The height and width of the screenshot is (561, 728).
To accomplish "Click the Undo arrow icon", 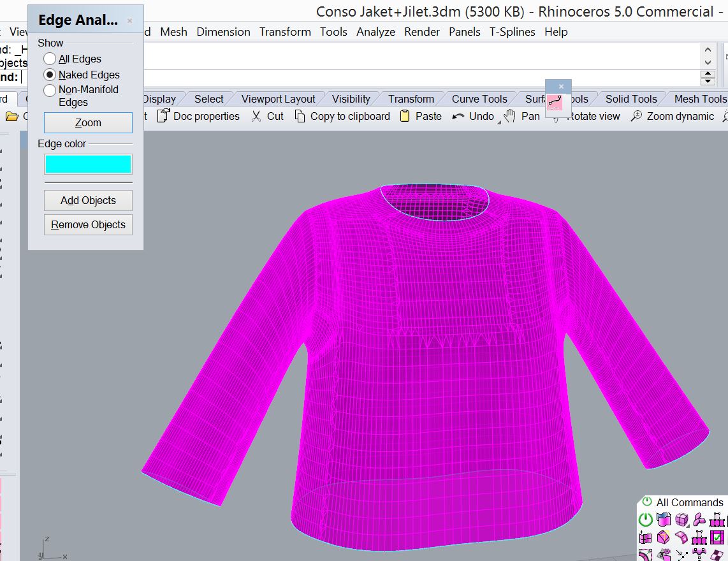I will [x=458, y=116].
